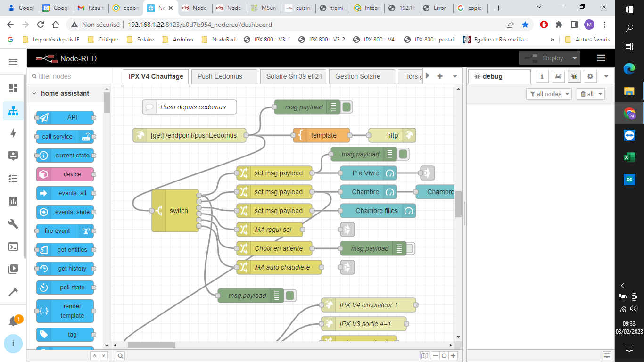The image size is (644, 362).
Task: Toggle top msg.payload debug node output
Action: pyautogui.click(x=347, y=107)
